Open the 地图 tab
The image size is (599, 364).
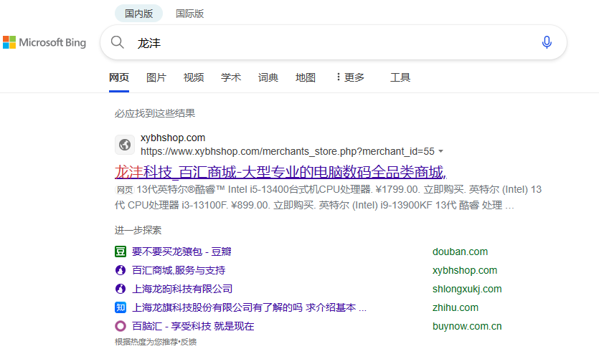click(305, 77)
